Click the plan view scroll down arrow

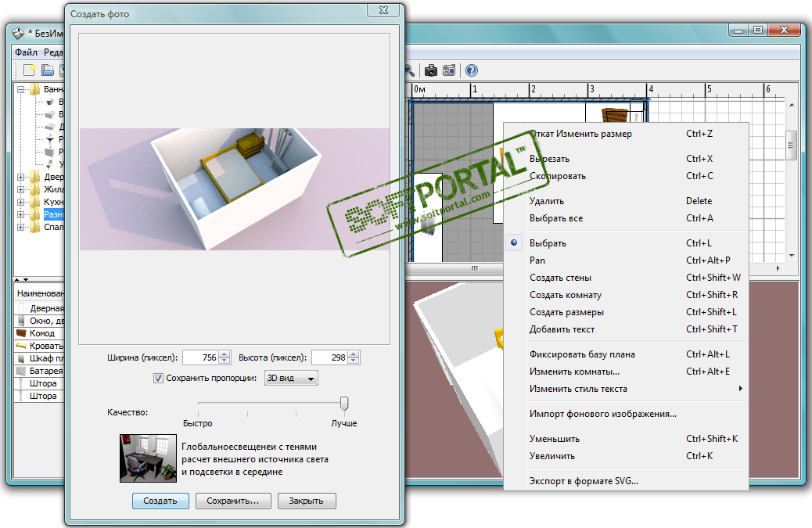(792, 255)
